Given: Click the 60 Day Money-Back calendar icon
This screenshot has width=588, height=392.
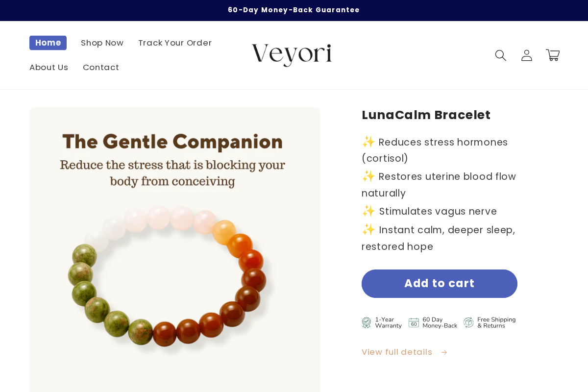Looking at the screenshot, I should (x=413, y=322).
